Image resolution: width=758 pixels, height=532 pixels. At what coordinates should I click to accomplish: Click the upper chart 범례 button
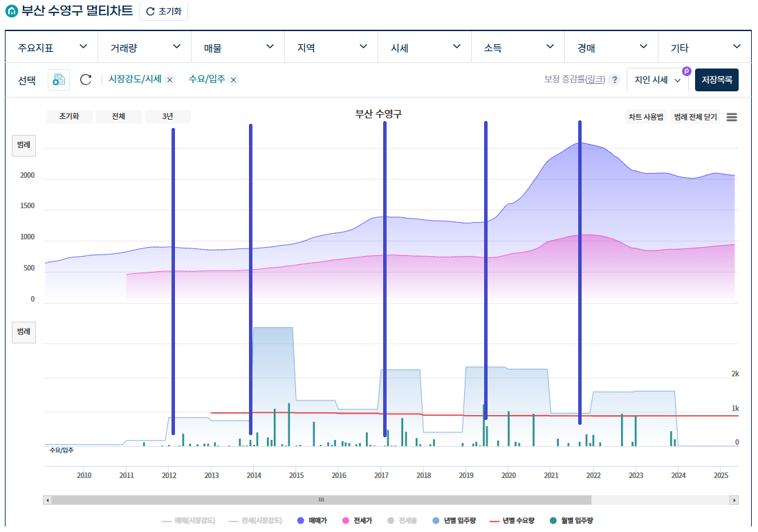[x=24, y=145]
